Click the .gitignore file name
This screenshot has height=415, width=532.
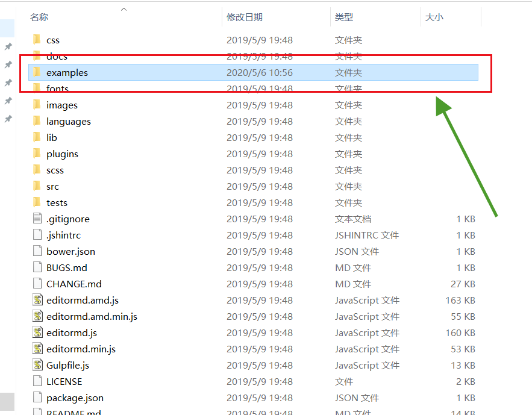[68, 219]
